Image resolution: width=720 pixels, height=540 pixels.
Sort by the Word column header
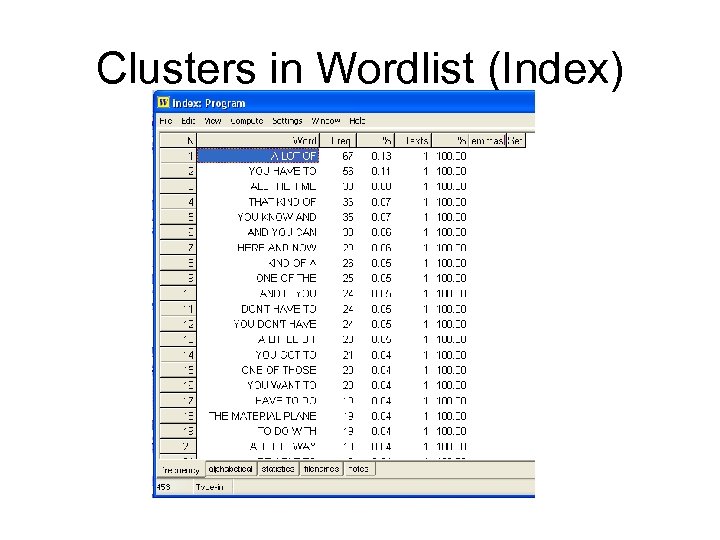[258, 141]
